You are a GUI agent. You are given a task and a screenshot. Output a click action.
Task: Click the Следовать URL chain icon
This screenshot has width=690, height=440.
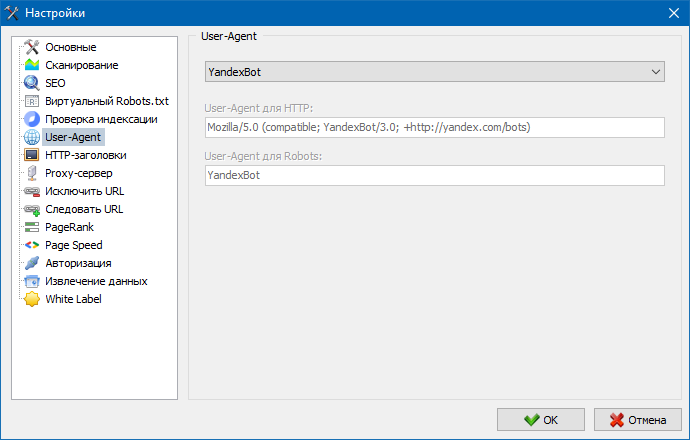pos(32,209)
